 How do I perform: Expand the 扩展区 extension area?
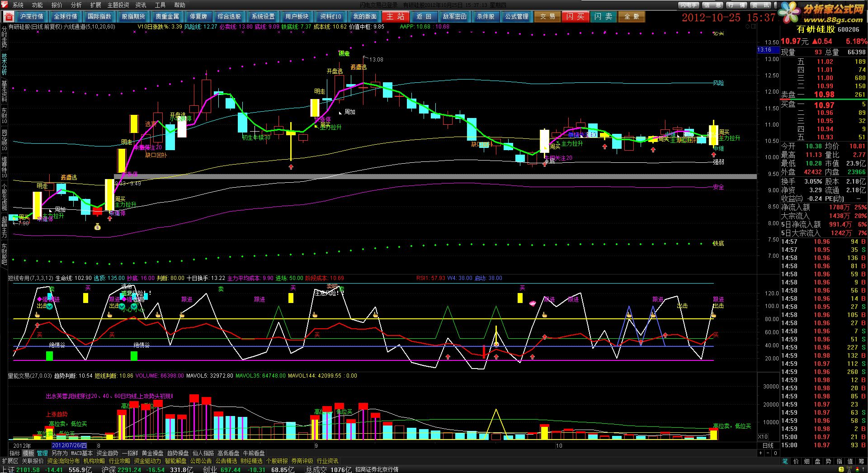point(10,461)
